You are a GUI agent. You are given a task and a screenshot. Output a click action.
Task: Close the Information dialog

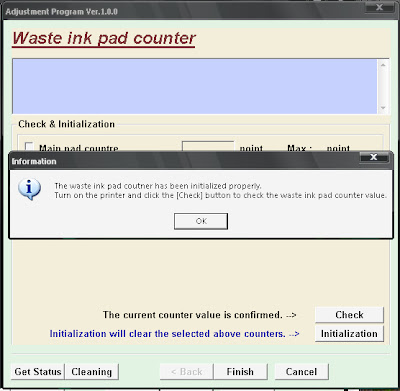[374, 157]
